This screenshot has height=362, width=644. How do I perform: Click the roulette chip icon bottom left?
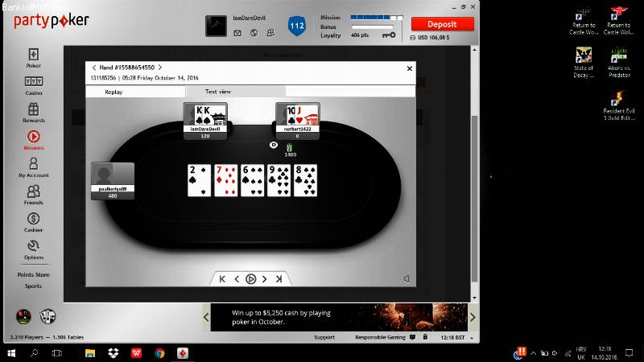pyautogui.click(x=23, y=316)
